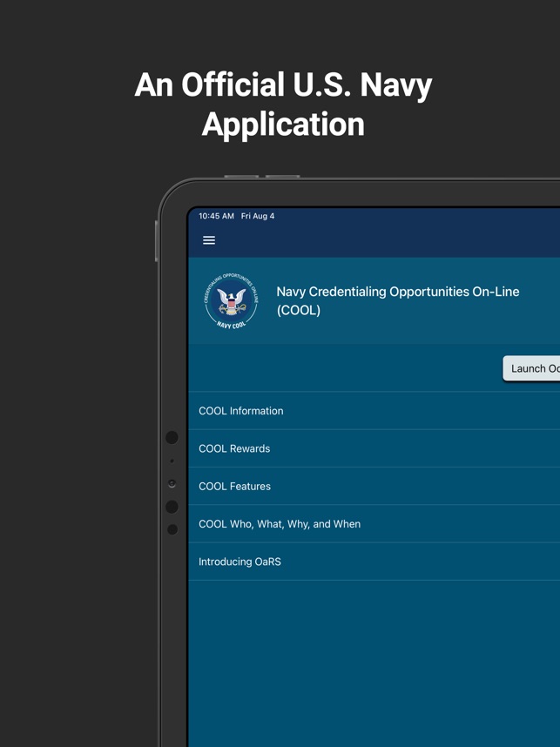The width and height of the screenshot is (560, 747).
Task: Tap the 10:45 AM status bar clock
Action: (x=216, y=216)
